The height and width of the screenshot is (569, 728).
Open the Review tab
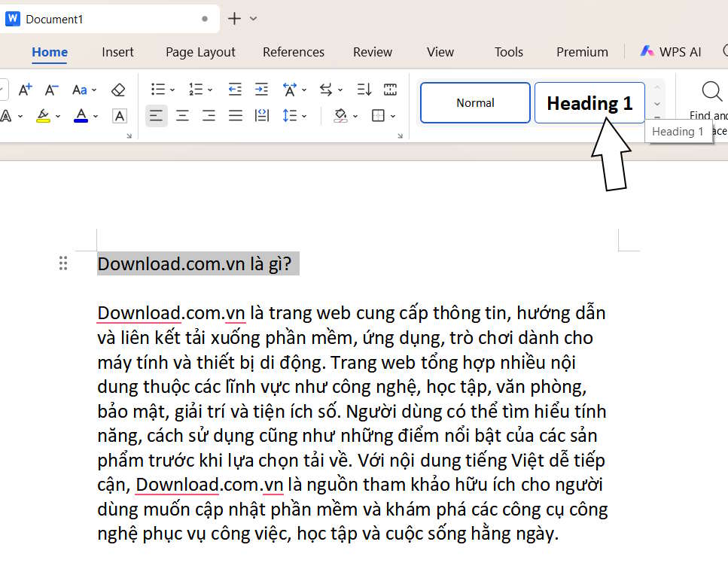[373, 52]
